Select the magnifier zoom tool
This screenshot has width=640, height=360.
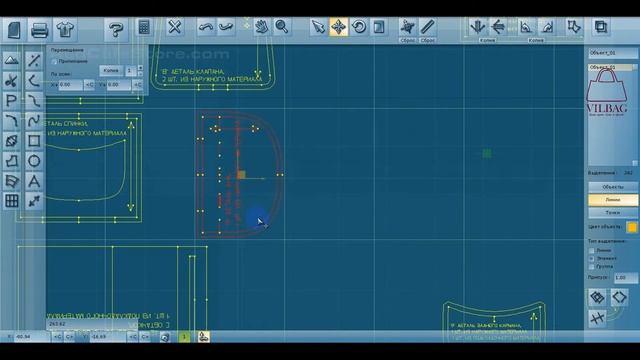[x=282, y=27]
